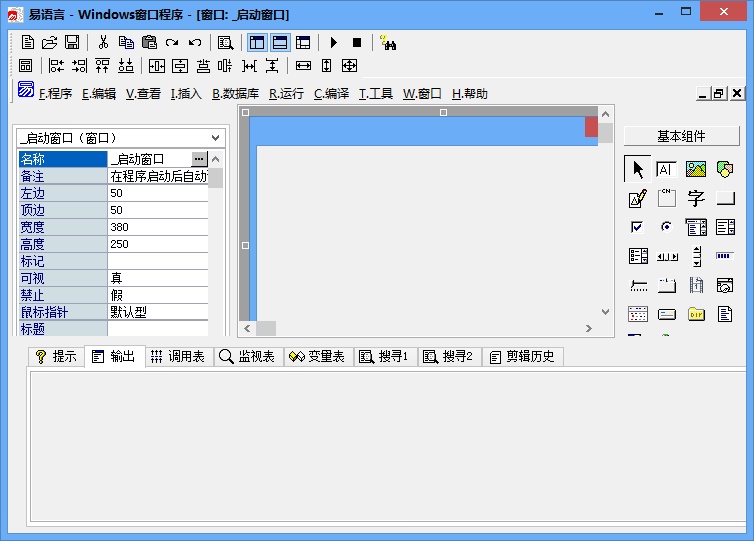Screen dimensions: 754x541
Task: Align selected components to the left
Action: 56,65
